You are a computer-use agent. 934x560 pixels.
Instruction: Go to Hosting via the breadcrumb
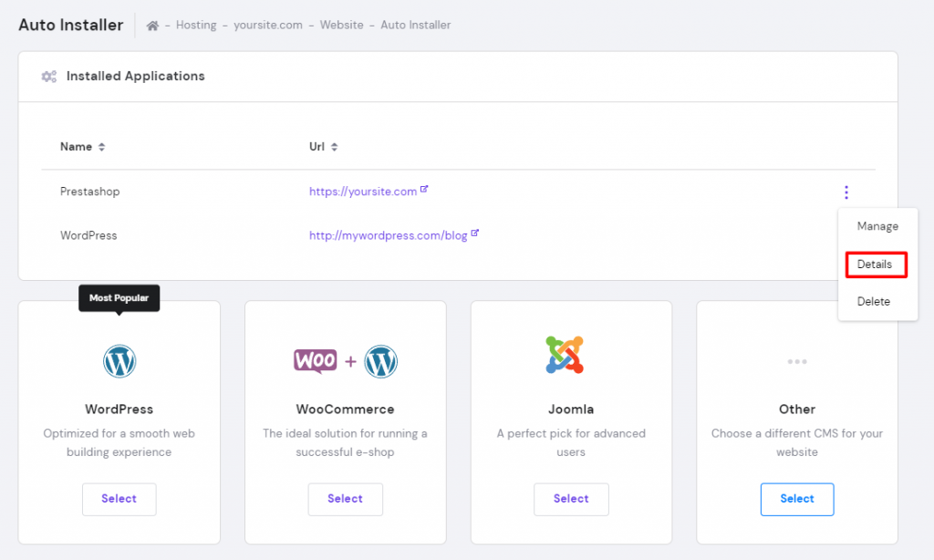tap(196, 25)
